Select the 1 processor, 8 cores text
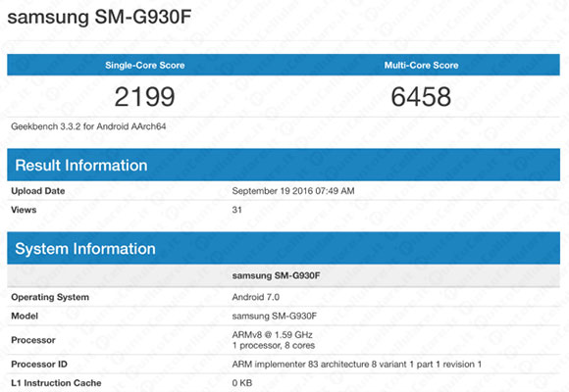Viewport: 569px width, 392px height. coord(274,345)
